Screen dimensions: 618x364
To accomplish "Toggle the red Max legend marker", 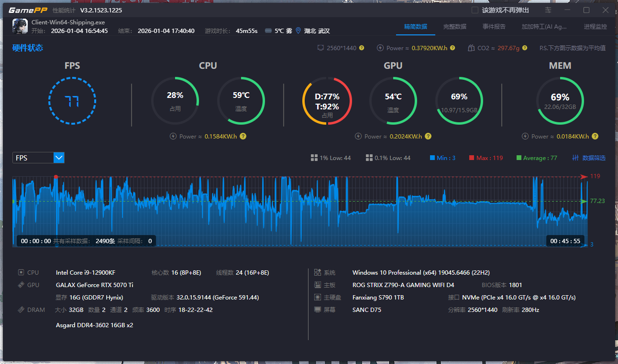I will tap(472, 158).
